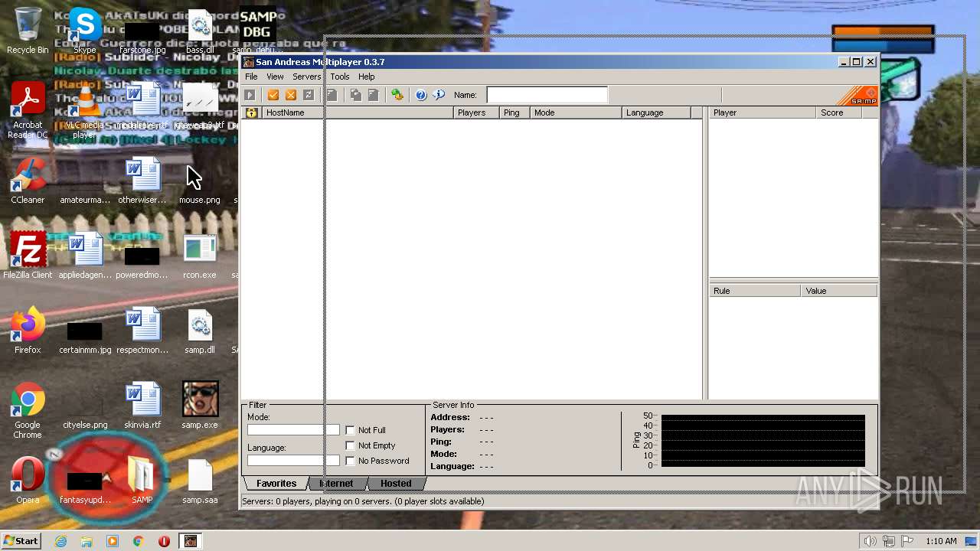The height and width of the screenshot is (551, 980).
Task: Select the SAMP DBG desktop icon
Action: tap(257, 31)
